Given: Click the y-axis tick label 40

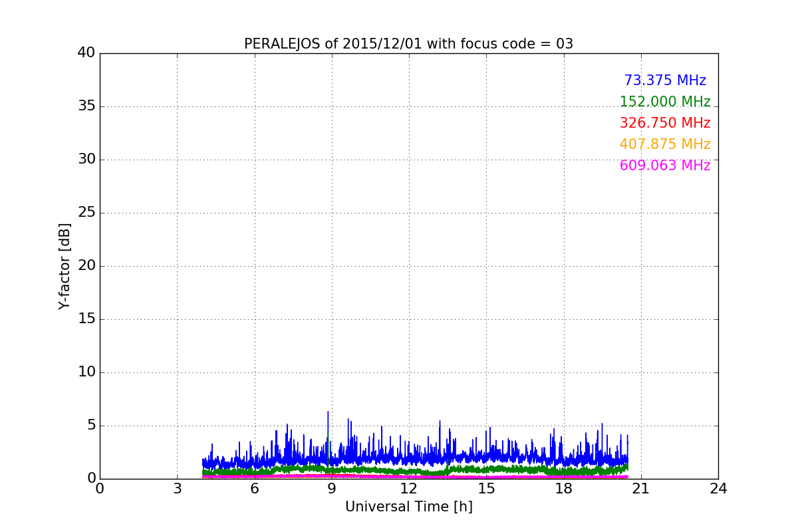Looking at the screenshot, I should [86, 53].
